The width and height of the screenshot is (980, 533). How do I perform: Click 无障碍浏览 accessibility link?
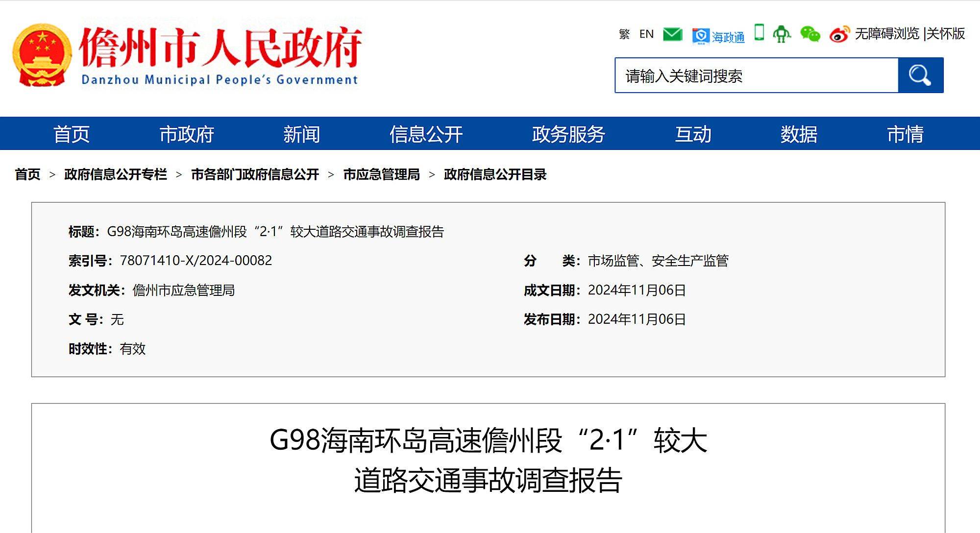pyautogui.click(x=886, y=33)
